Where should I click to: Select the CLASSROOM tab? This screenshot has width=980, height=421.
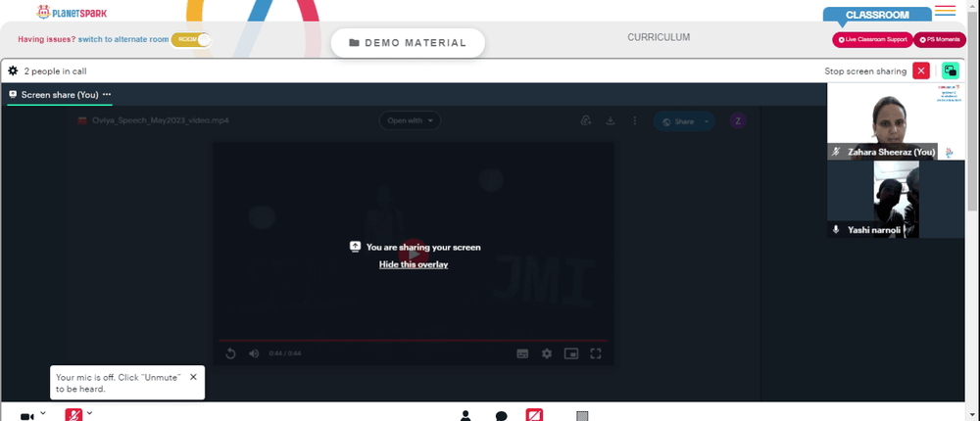877,15
